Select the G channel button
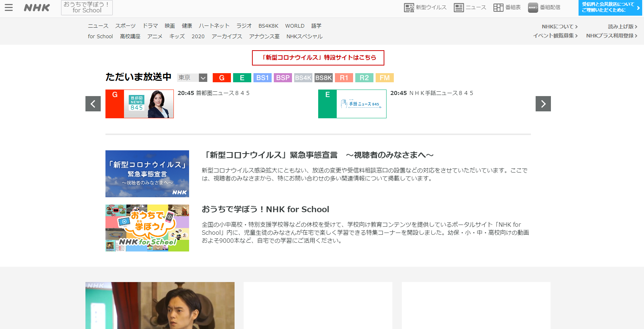644x329 pixels. point(222,78)
